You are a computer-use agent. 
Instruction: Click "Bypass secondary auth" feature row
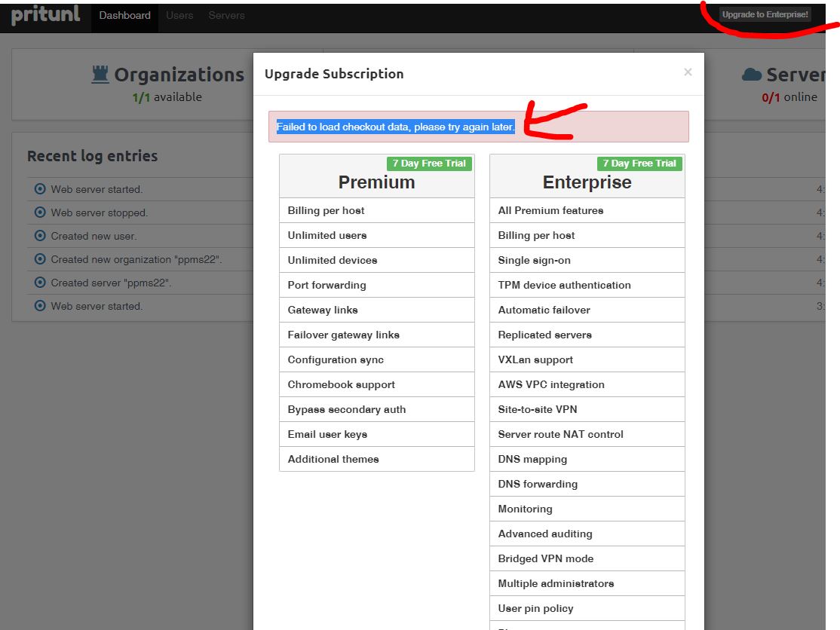376,409
